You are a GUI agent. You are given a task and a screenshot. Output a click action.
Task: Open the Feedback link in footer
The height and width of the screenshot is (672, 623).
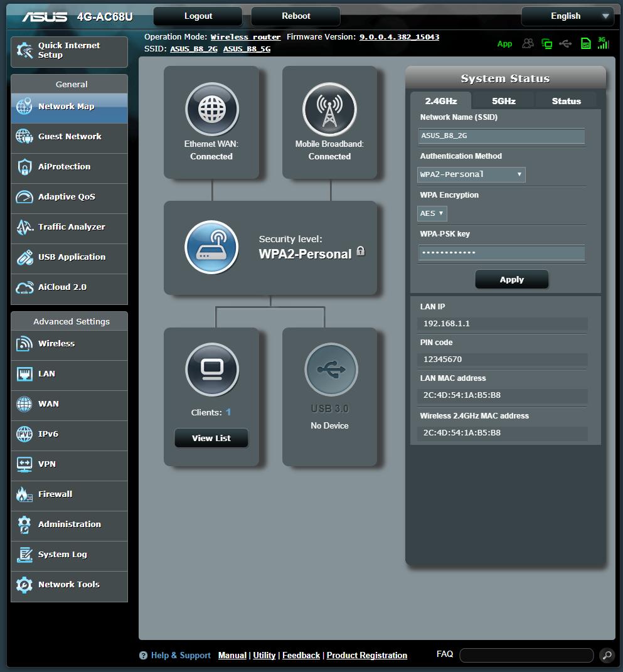click(301, 655)
